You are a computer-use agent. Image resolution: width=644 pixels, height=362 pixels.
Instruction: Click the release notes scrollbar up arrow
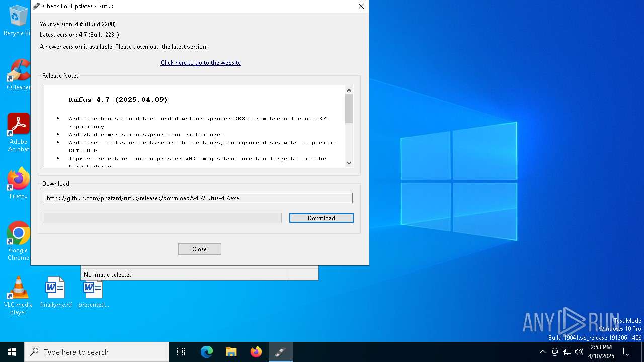349,90
